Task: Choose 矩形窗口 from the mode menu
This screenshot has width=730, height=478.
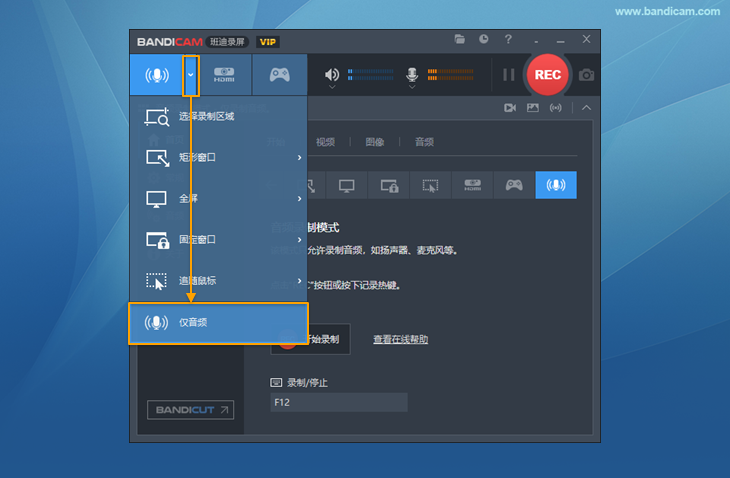Action: click(x=218, y=157)
